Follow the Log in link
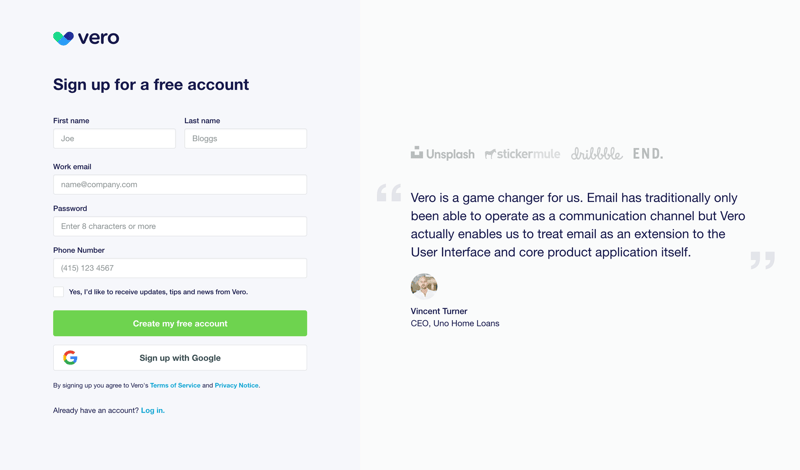Screen dimensions: 800x470 pyautogui.click(x=152, y=411)
